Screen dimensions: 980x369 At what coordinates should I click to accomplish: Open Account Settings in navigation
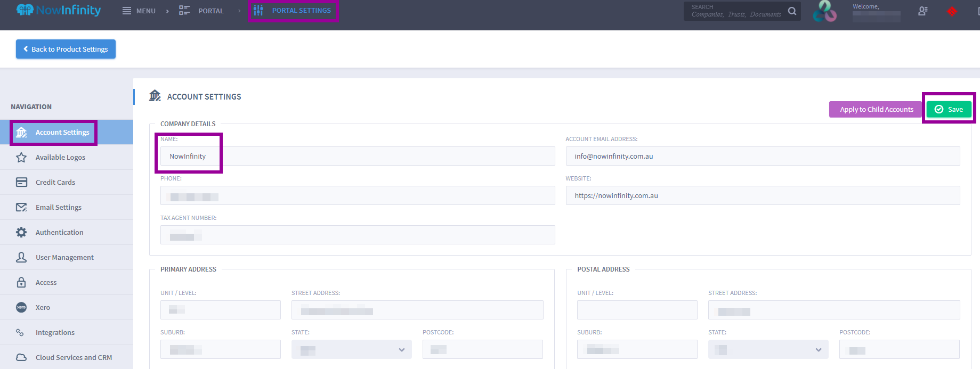point(67,132)
